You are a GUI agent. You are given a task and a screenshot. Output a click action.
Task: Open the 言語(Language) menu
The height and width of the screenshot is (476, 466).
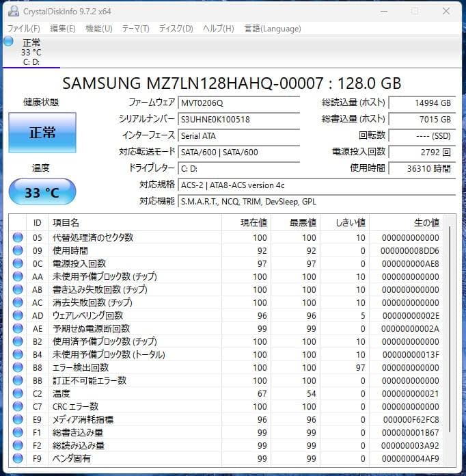coord(273,29)
